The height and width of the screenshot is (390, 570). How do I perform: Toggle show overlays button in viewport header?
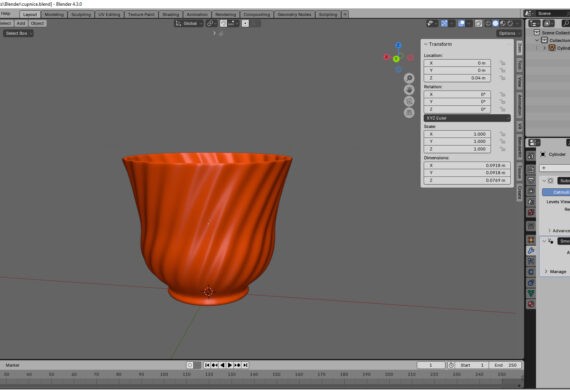pyautogui.click(x=461, y=24)
